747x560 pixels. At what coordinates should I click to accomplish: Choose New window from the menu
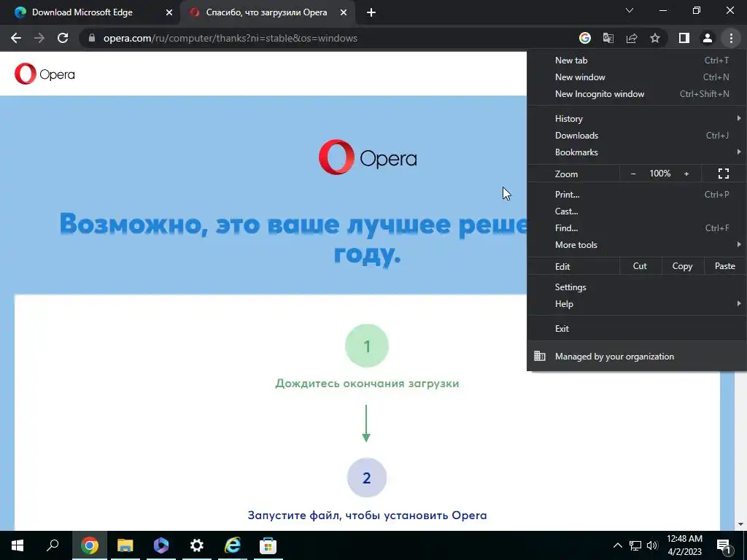[x=636, y=77]
